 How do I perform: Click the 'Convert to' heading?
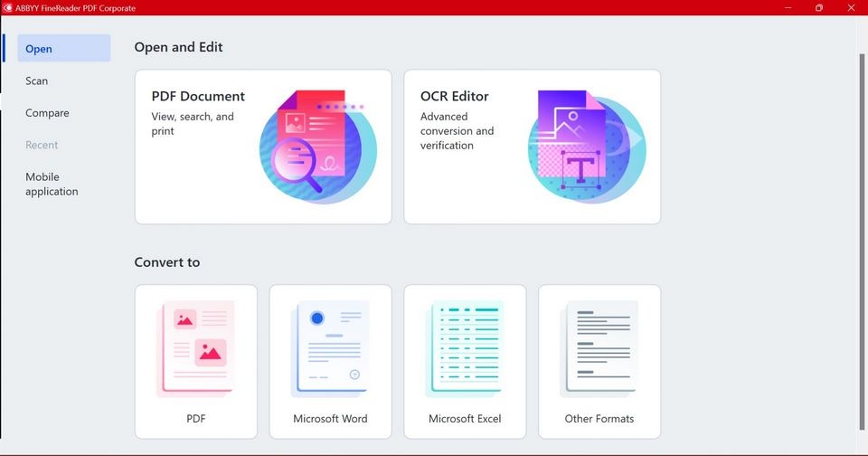coord(167,262)
